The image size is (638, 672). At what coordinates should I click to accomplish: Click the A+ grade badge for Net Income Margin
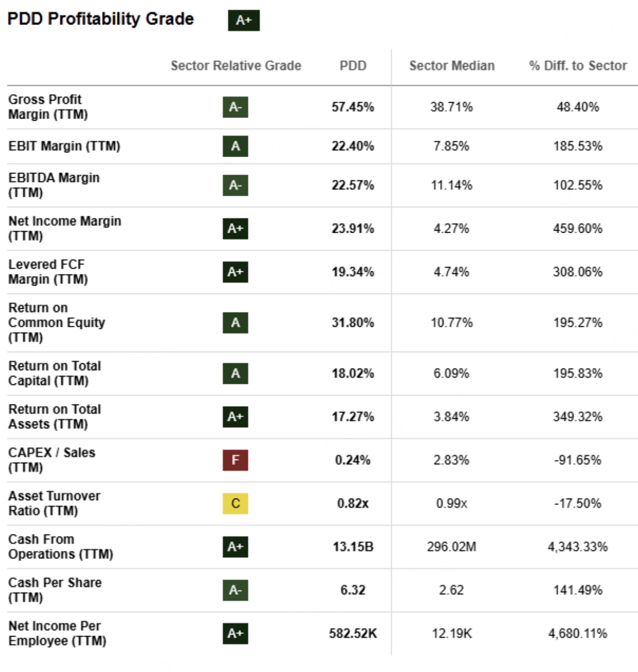pos(235,229)
